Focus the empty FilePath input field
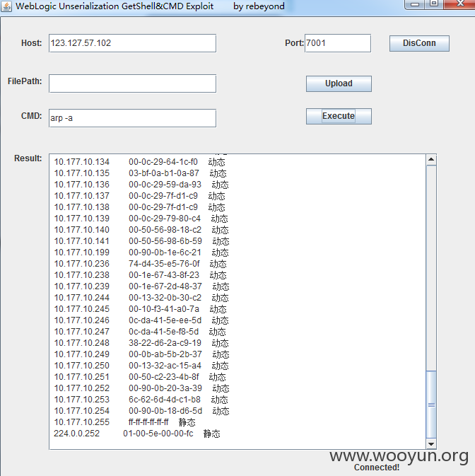475x476 pixels. pos(133,83)
